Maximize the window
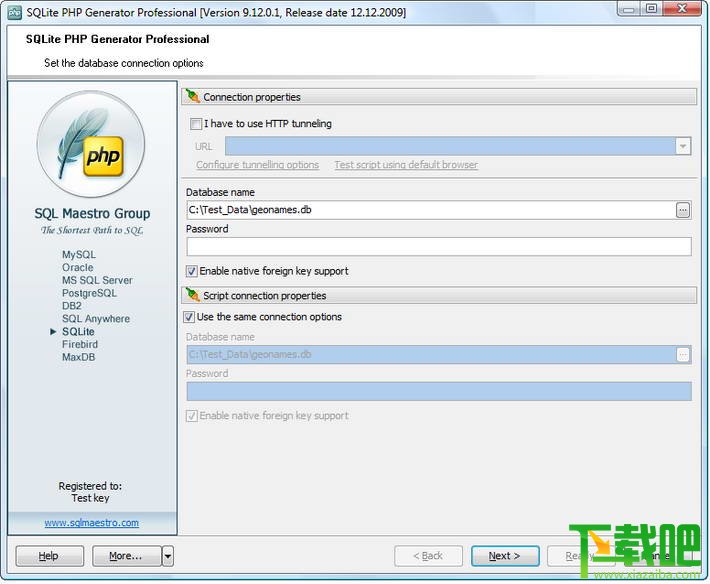Image resolution: width=710 pixels, height=584 pixels. tap(652, 8)
